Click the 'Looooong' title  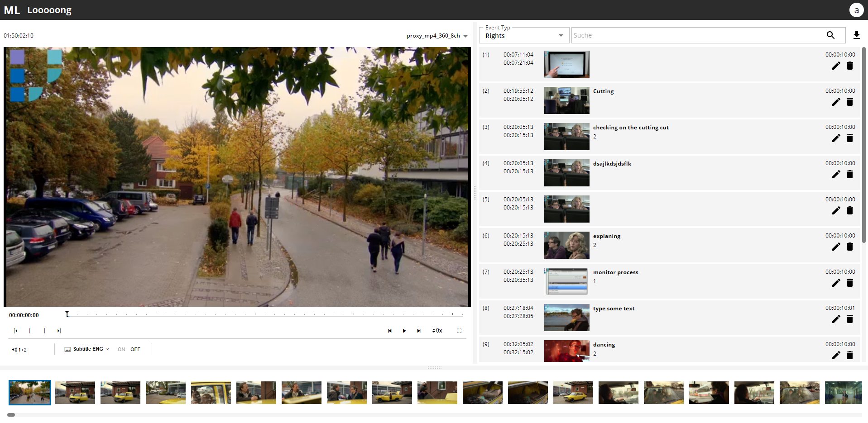[49, 10]
